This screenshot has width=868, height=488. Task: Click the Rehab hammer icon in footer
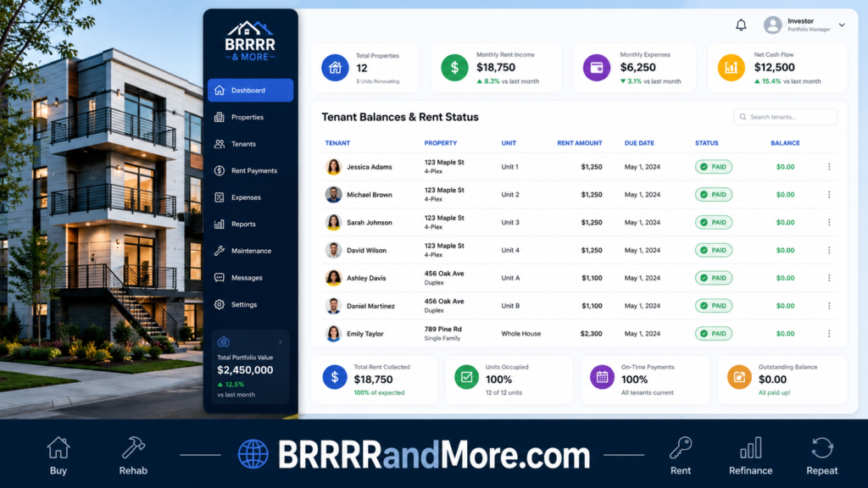[x=133, y=448]
